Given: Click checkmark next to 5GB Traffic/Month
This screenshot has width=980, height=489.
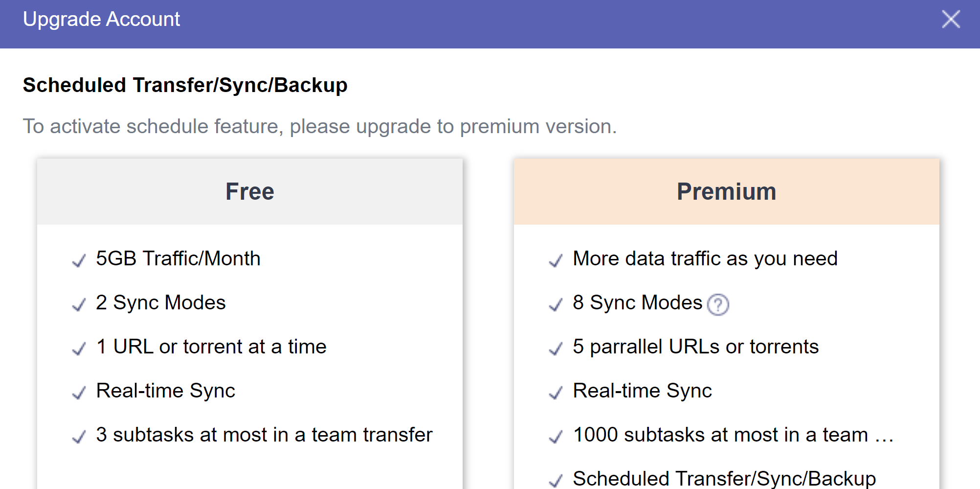Looking at the screenshot, I should [79, 260].
